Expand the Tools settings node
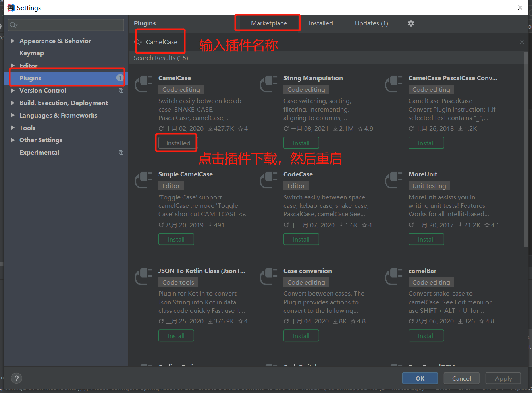The width and height of the screenshot is (532, 393). pos(13,128)
